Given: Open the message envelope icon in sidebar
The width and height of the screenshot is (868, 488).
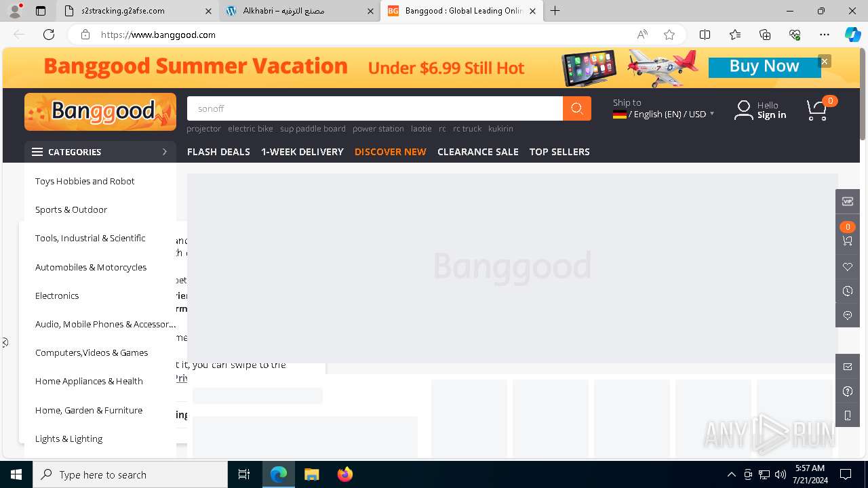Looking at the screenshot, I should 848,367.
